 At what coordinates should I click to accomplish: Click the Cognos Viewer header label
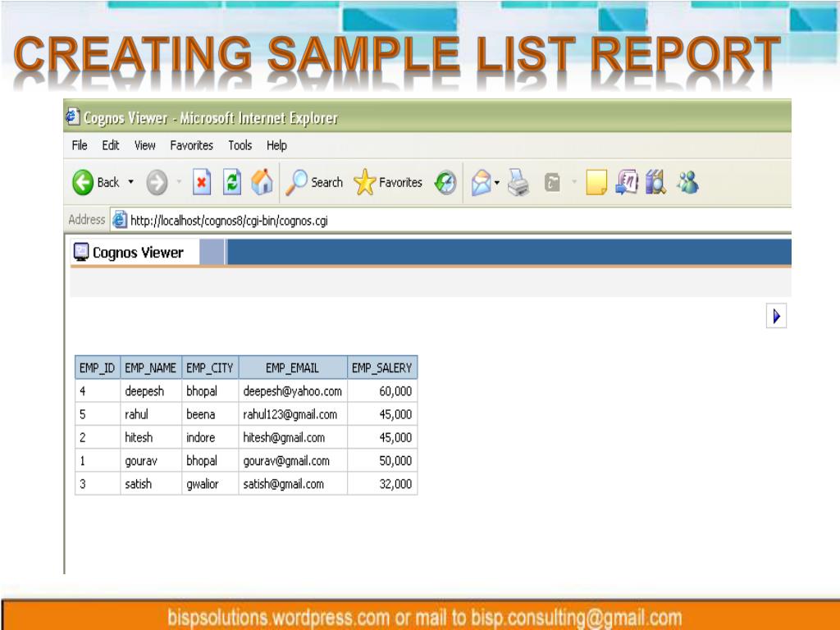pyautogui.click(x=138, y=253)
